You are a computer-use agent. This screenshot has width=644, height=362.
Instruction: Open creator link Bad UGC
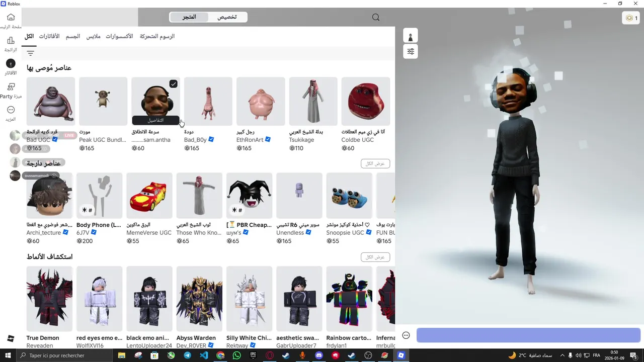[39, 140]
